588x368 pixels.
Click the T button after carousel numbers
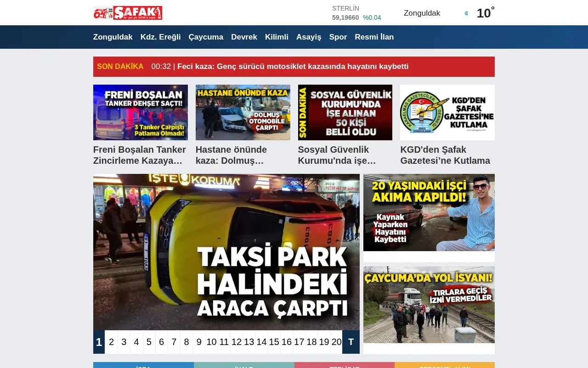[x=351, y=342]
